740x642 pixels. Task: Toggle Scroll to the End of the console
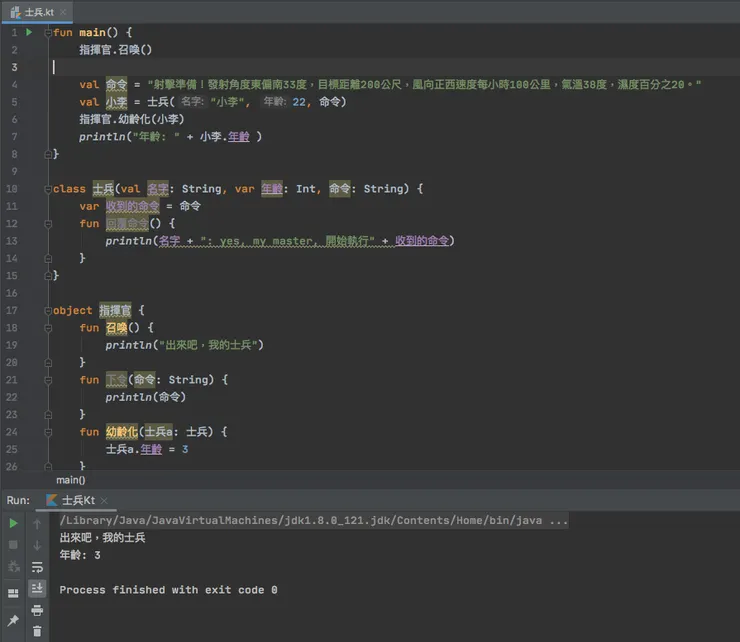tap(37, 588)
